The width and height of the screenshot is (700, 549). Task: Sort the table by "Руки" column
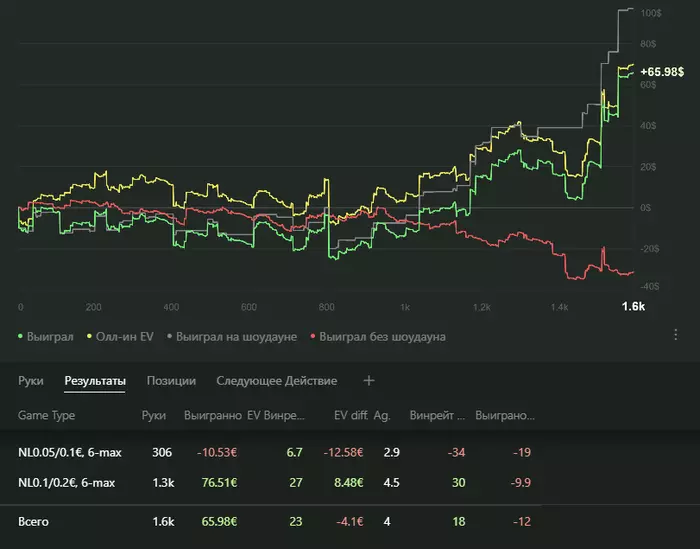154,415
